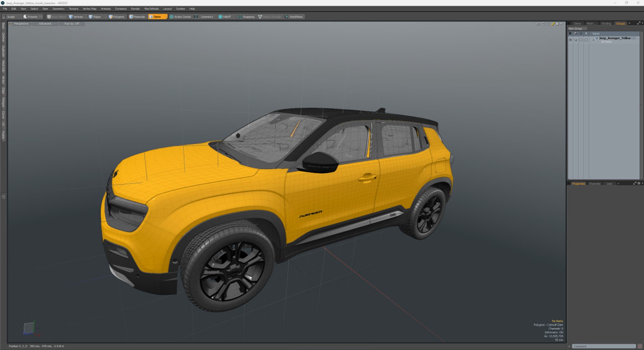644x350 pixels.
Task: Click the yellow pencil viewport icon
Action: (x=552, y=24)
